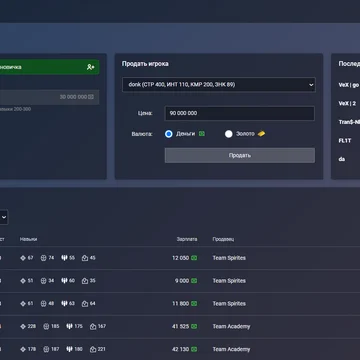
Task: Click the money icon beside 30 000 000
Action: point(91,97)
